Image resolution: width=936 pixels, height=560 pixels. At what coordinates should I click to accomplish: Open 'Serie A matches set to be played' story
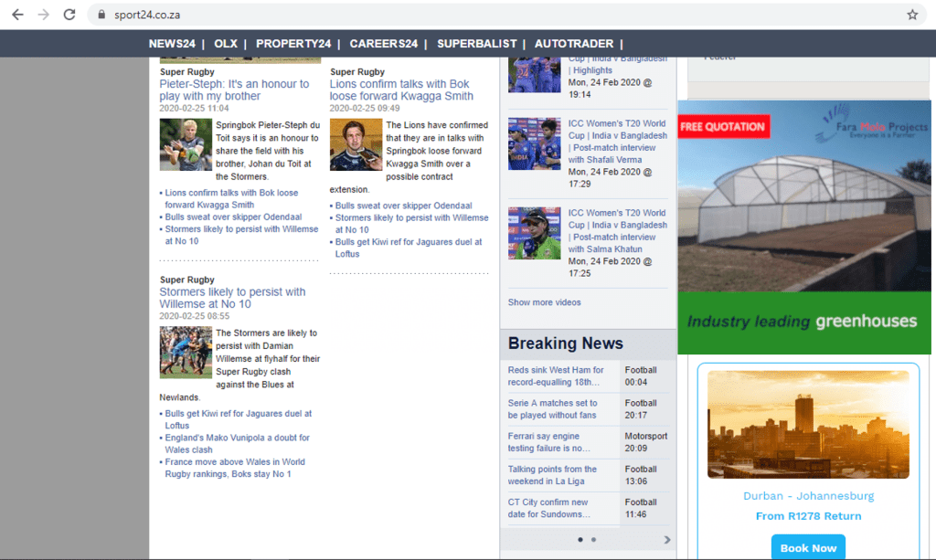(x=552, y=408)
